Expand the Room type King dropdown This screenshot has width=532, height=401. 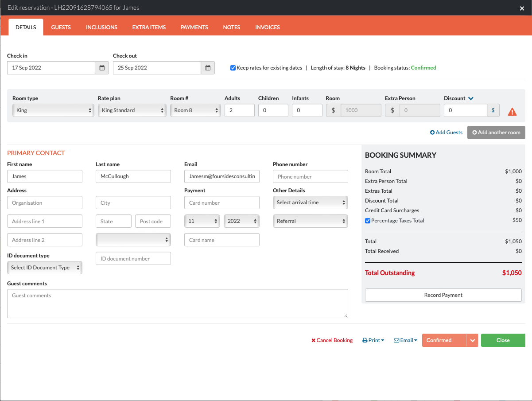(52, 110)
